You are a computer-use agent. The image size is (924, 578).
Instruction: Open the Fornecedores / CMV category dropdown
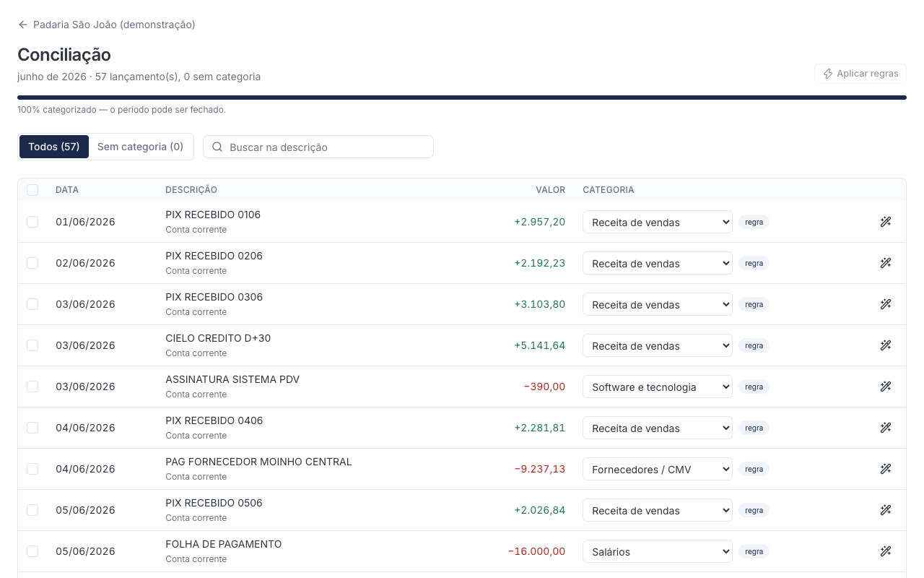pos(658,469)
